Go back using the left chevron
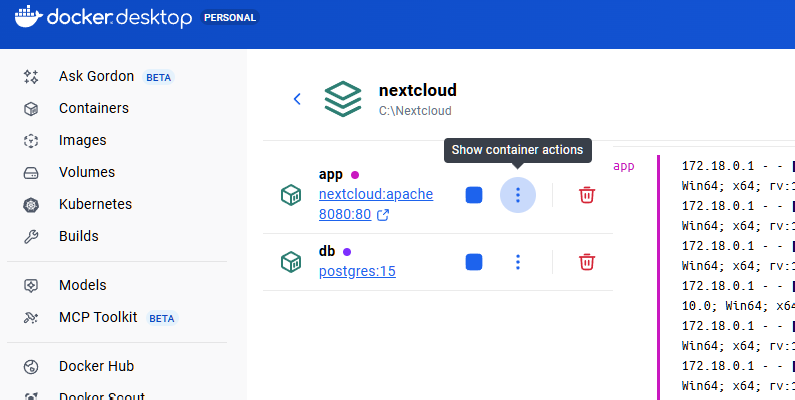Screen dimensions: 795x400 (297, 99)
